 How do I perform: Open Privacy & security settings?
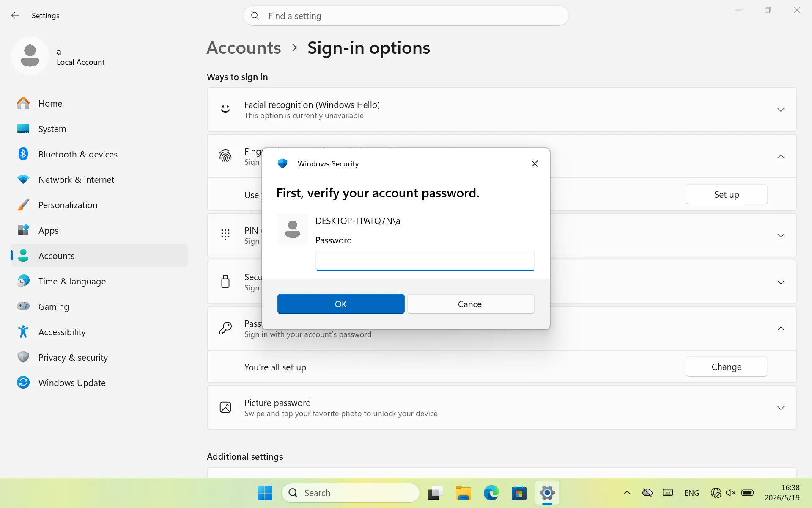click(99, 357)
